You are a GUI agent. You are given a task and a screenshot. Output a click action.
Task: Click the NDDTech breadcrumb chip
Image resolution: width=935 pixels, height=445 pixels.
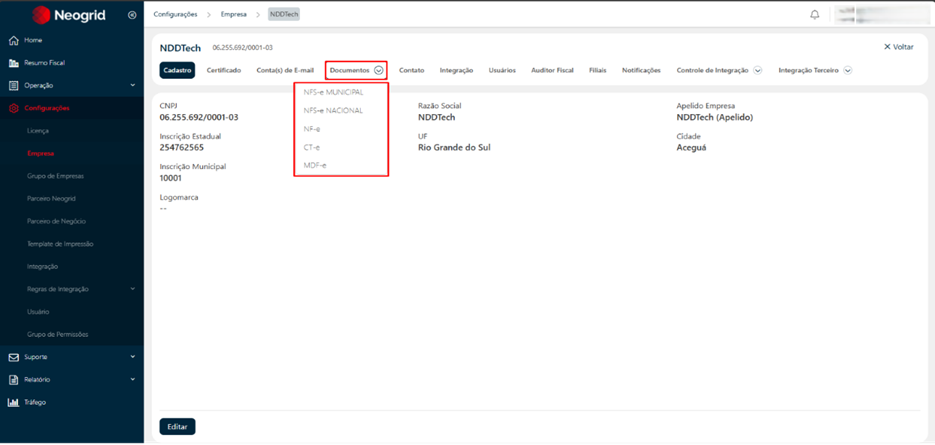coord(284,14)
